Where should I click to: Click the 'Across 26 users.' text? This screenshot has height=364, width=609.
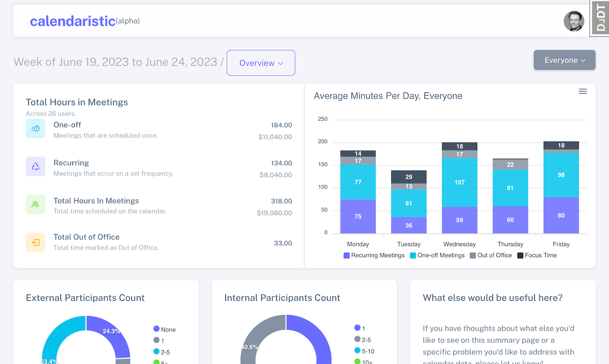coord(51,114)
